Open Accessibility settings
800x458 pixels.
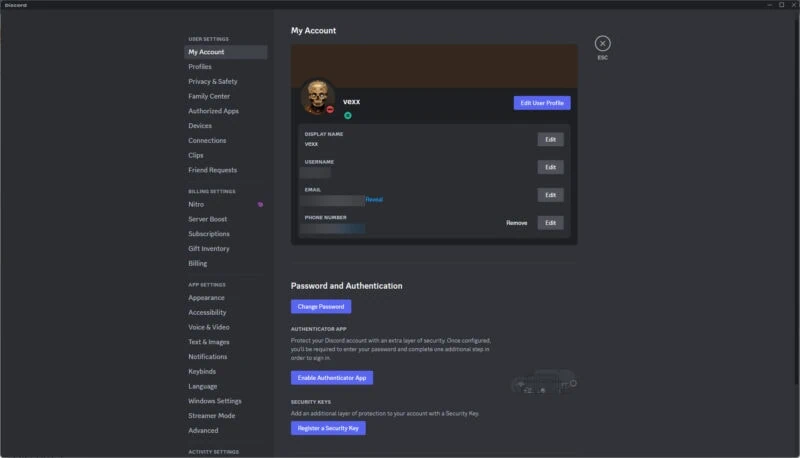pyautogui.click(x=226, y=313)
